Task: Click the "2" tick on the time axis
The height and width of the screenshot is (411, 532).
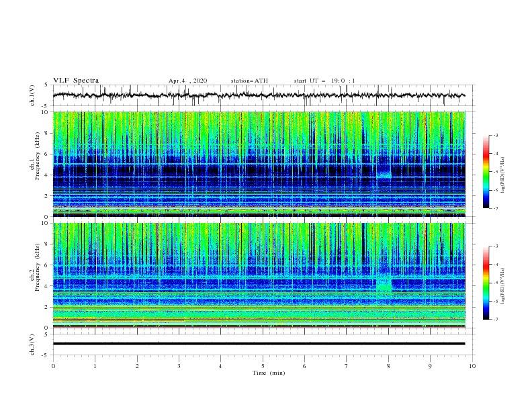Action: 137,366
